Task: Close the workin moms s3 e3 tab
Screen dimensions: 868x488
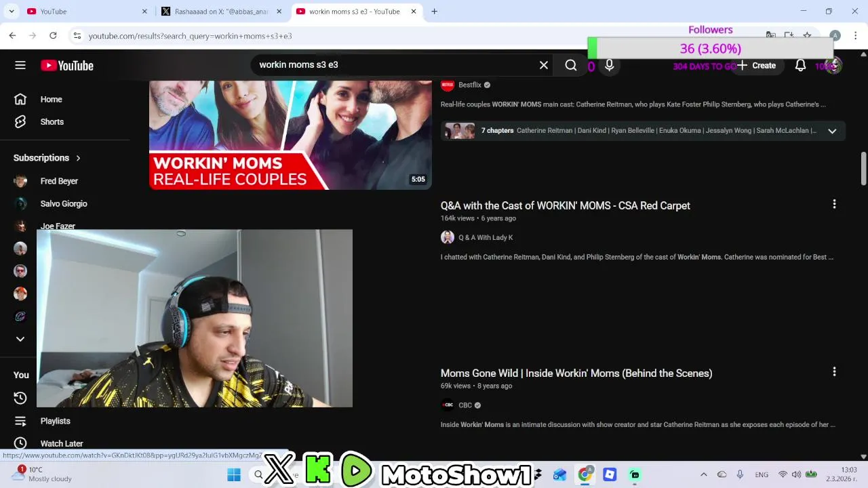Action: [x=413, y=12]
